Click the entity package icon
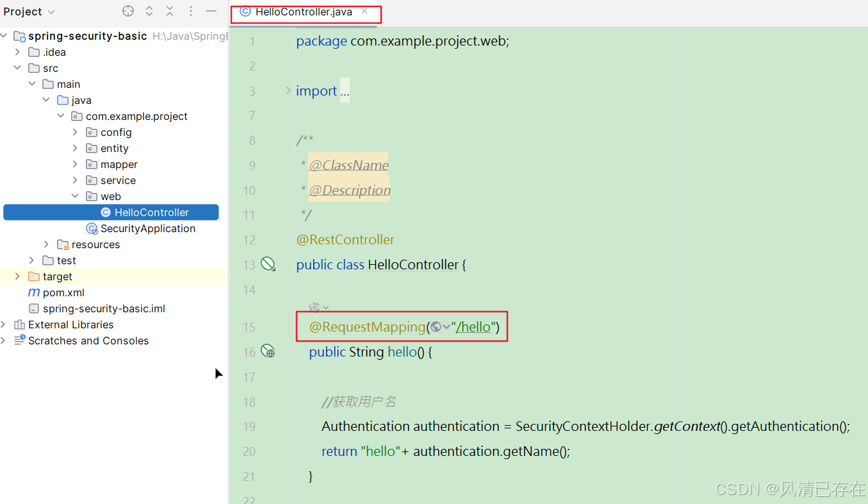 (91, 148)
